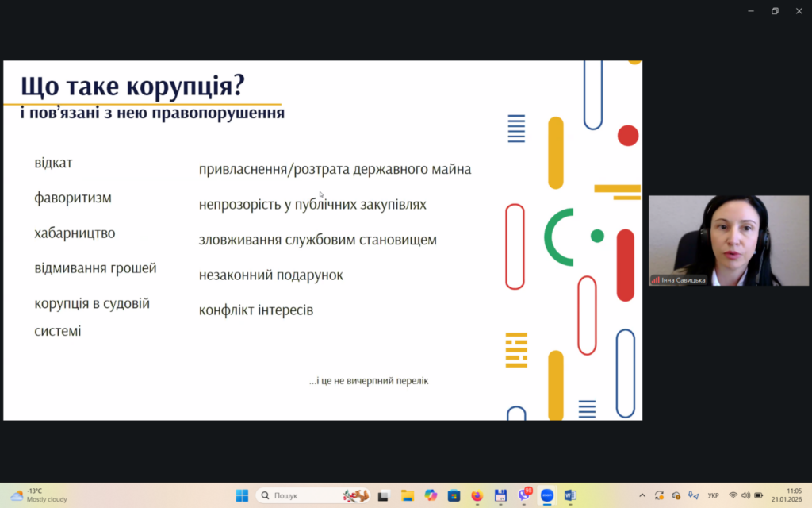Launch File Explorer from the taskbar

click(407, 495)
